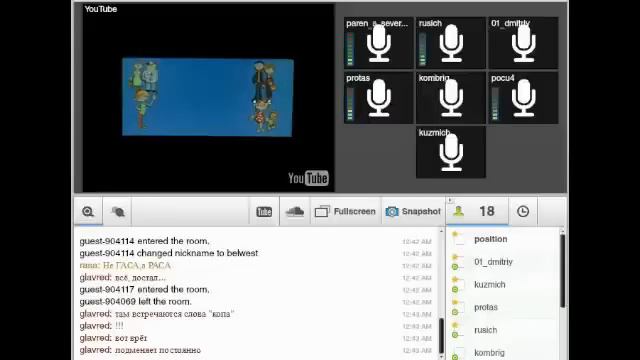Click the volume meter on rusich tile

tap(422, 49)
